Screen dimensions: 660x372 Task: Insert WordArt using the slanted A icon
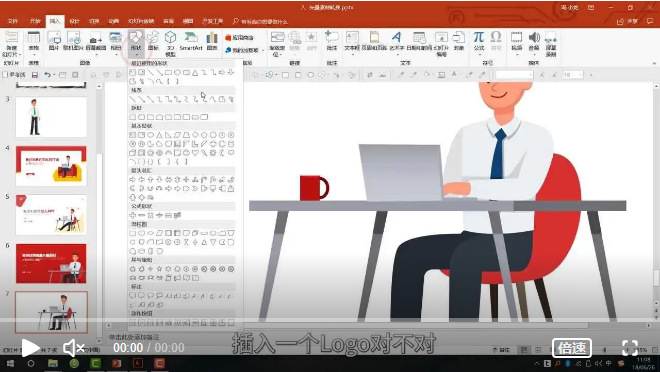point(396,41)
